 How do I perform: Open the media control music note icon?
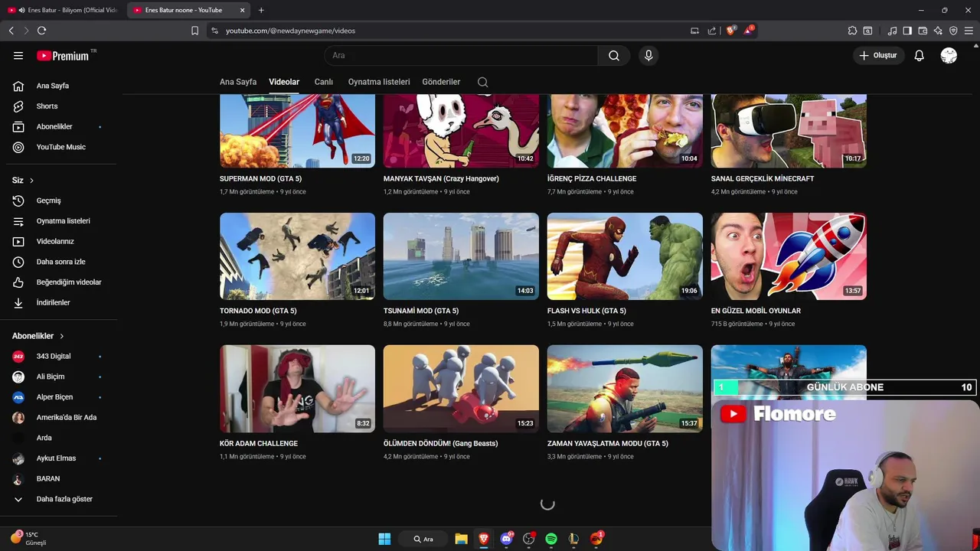click(892, 31)
